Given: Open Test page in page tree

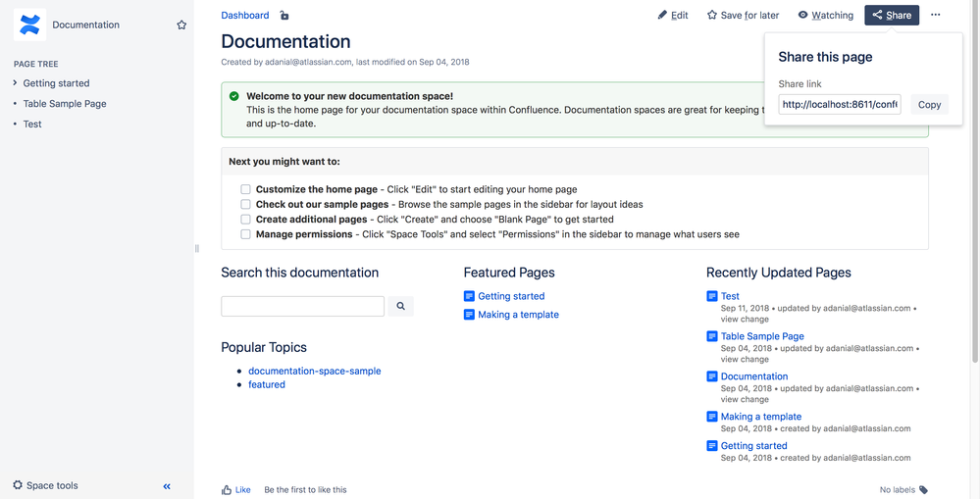Looking at the screenshot, I should [x=31, y=125].
